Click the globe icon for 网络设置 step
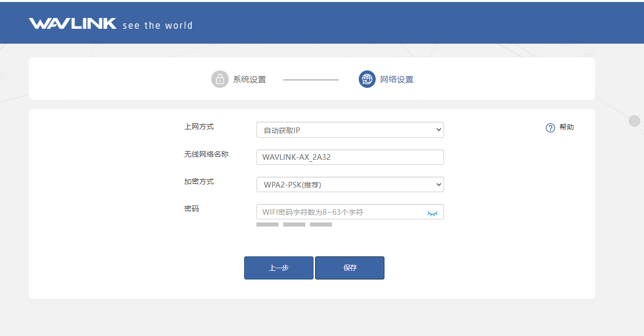 [367, 79]
